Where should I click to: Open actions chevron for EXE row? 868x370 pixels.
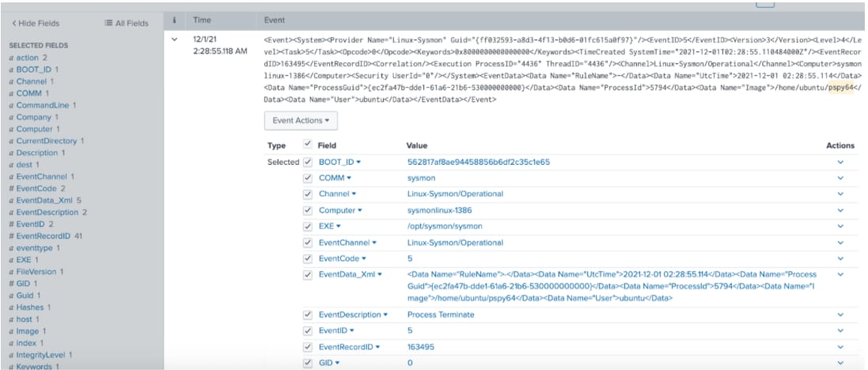(x=840, y=226)
